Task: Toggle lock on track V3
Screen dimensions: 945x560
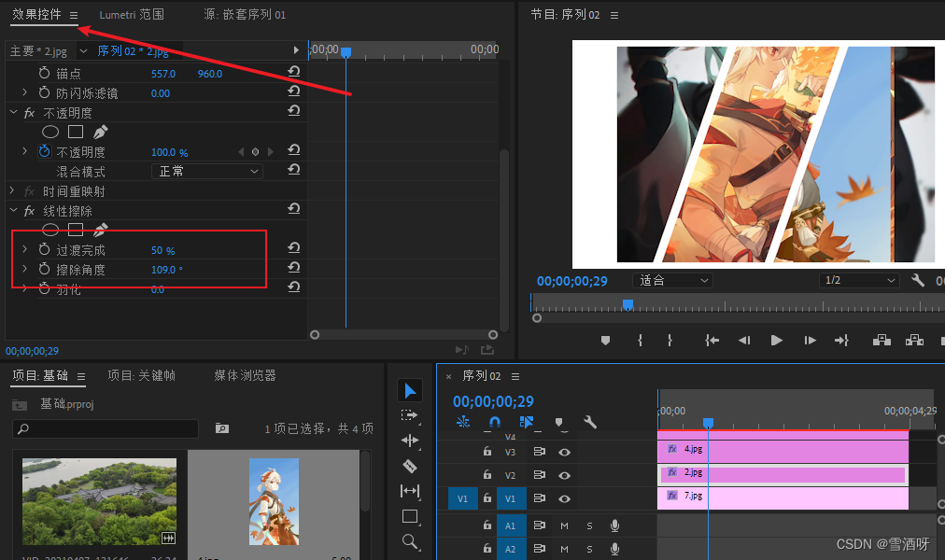Action: (x=487, y=451)
